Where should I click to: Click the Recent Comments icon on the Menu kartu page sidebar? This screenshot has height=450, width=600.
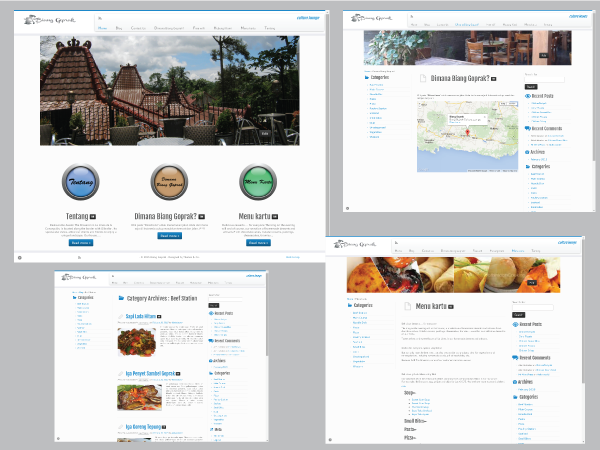pyautogui.click(x=515, y=358)
